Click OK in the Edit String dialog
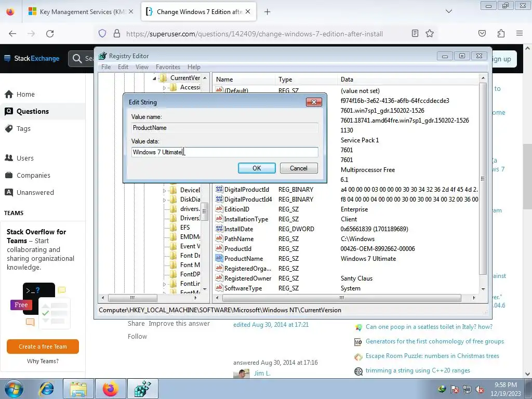This screenshot has width=532, height=399. [257, 168]
